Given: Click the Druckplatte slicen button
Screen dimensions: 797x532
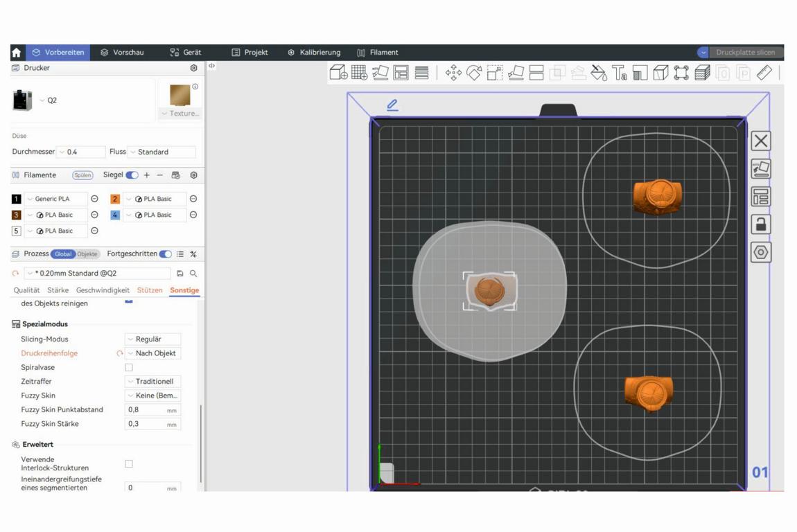Looking at the screenshot, I should [745, 53].
